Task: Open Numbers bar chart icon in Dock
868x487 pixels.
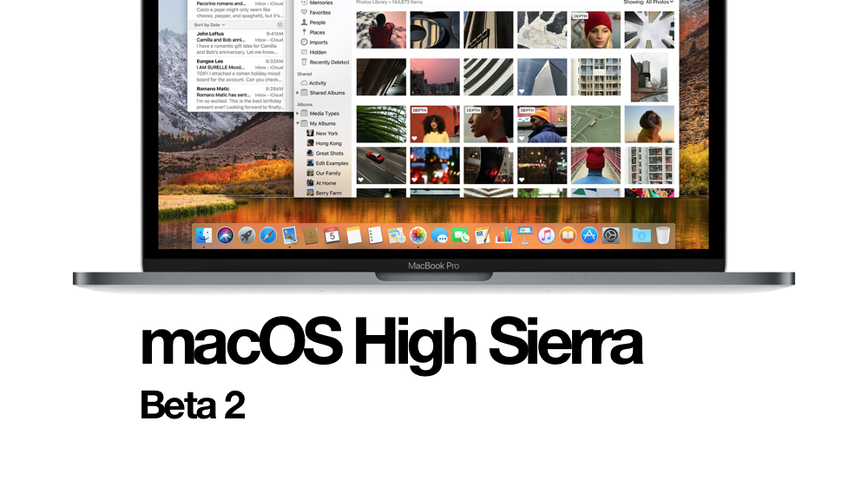Action: click(x=503, y=236)
